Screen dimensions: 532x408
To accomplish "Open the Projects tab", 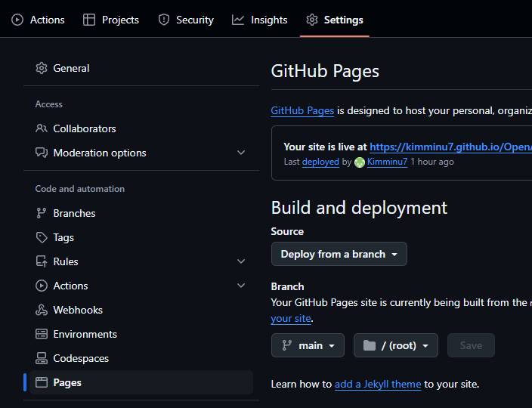I will pos(111,20).
